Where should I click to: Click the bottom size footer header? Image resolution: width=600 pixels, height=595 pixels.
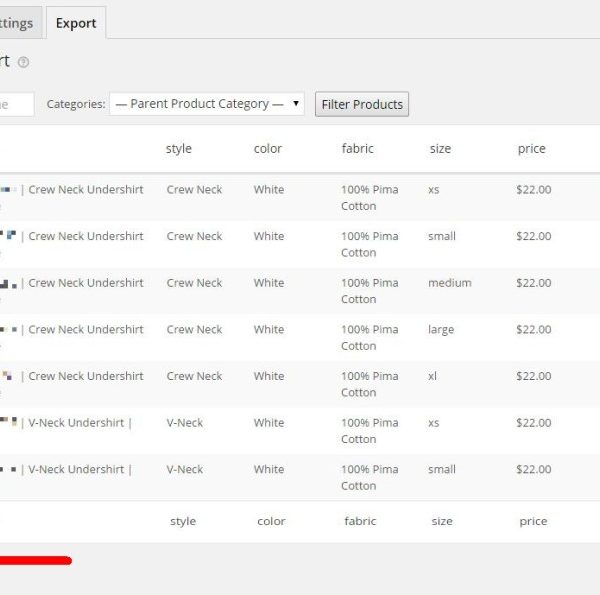(442, 521)
